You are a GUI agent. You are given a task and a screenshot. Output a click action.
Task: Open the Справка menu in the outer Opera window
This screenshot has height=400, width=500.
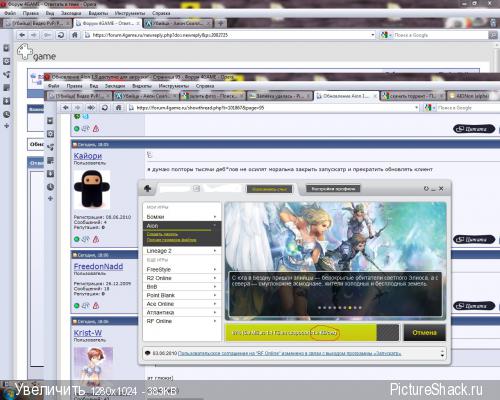coord(161,13)
